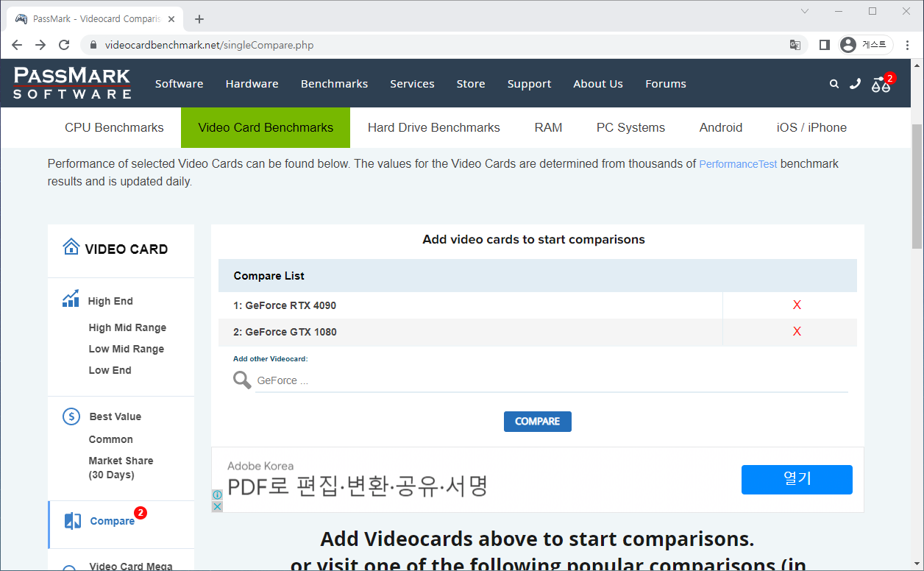Click the page vertical scrollbar thumb
The height and width of the screenshot is (571, 924).
(x=917, y=186)
